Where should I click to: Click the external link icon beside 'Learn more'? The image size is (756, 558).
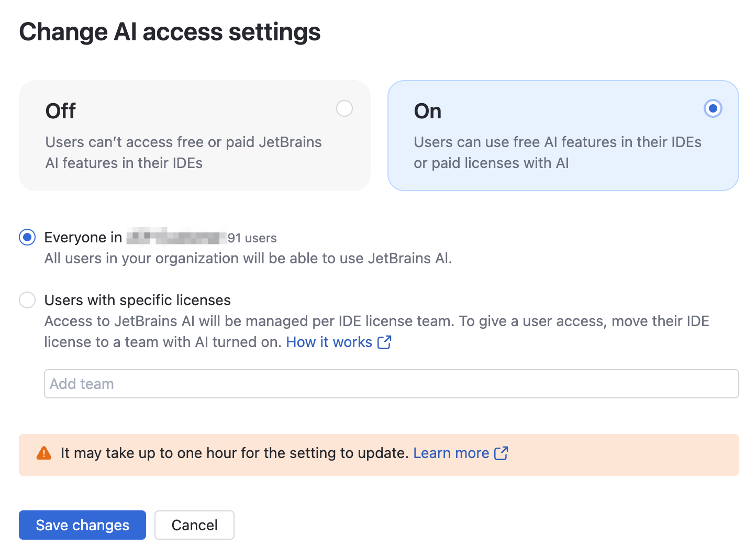point(501,453)
